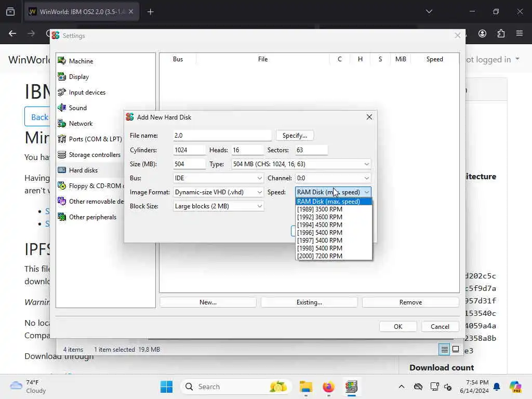The width and height of the screenshot is (532, 399).
Task: Click the Heads field
Action: (x=248, y=150)
